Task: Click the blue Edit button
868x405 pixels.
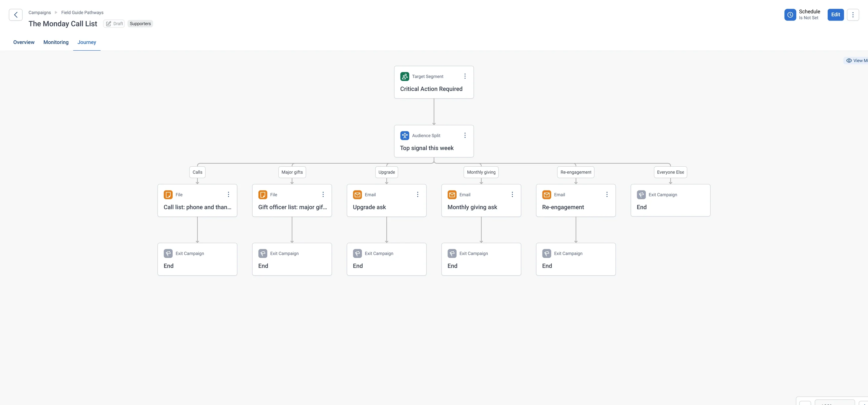Action: point(835,15)
